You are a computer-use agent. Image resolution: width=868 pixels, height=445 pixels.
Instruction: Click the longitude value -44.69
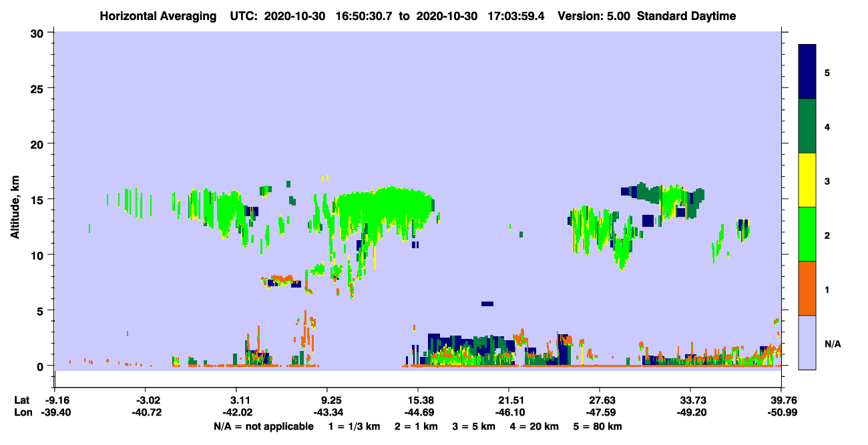tap(418, 412)
